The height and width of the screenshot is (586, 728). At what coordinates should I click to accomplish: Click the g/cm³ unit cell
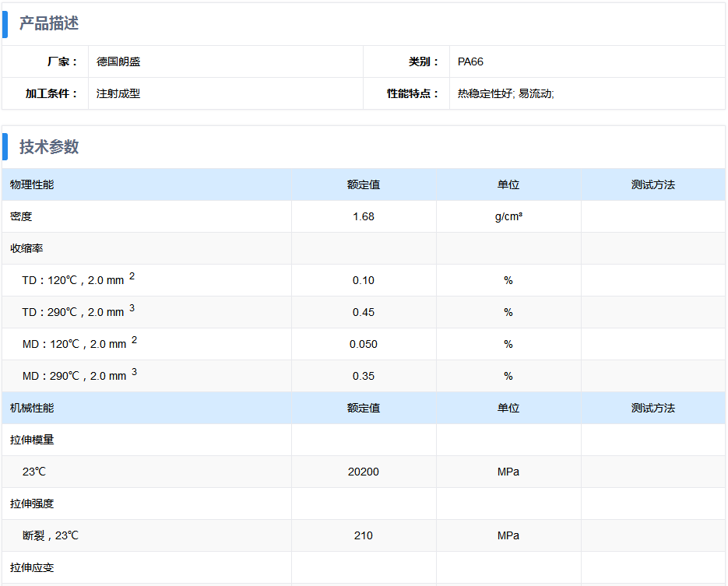pyautogui.click(x=508, y=216)
